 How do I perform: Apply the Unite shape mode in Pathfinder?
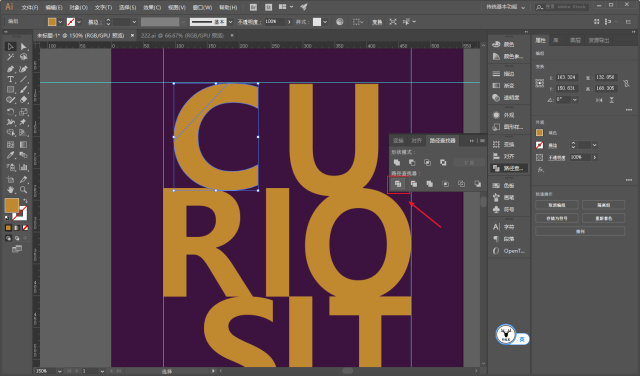click(x=397, y=162)
